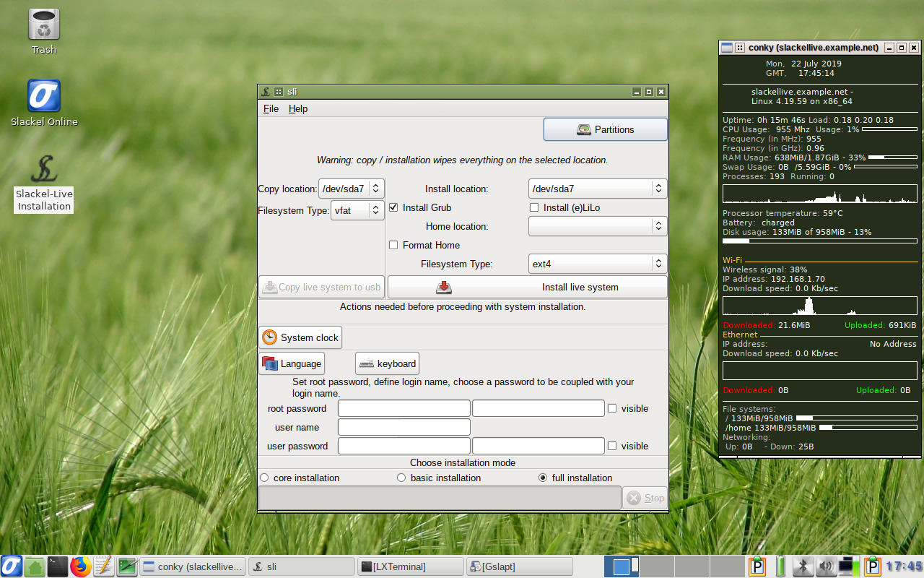This screenshot has height=578, width=924.
Task: Expand the Home location selector
Action: pos(658,225)
